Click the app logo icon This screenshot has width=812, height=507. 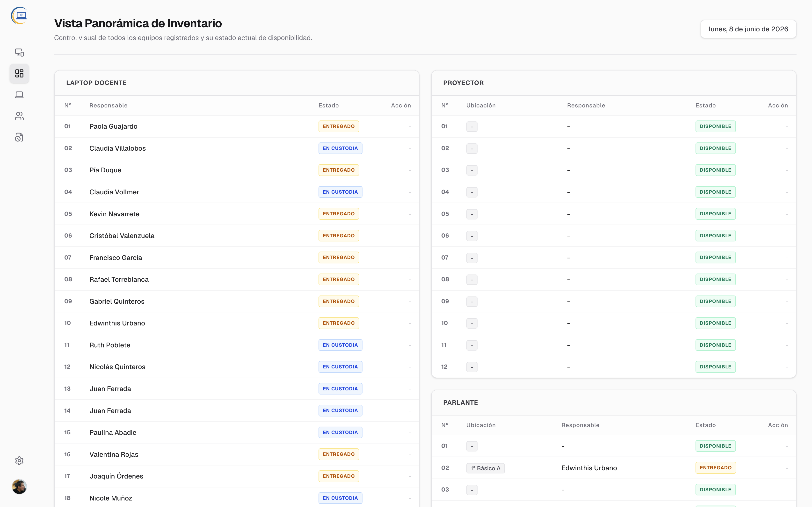pos(19,16)
